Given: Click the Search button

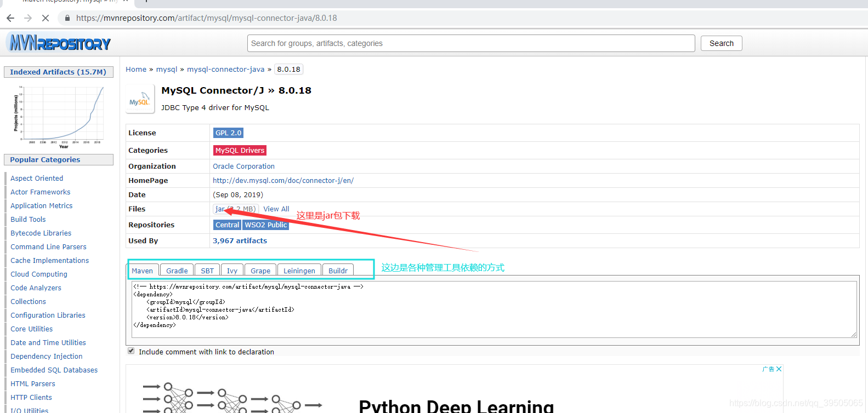Looking at the screenshot, I should [721, 43].
